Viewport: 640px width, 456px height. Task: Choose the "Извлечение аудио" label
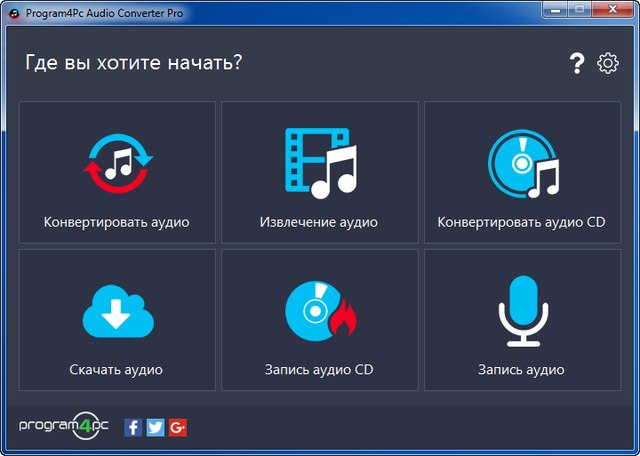[x=319, y=222]
